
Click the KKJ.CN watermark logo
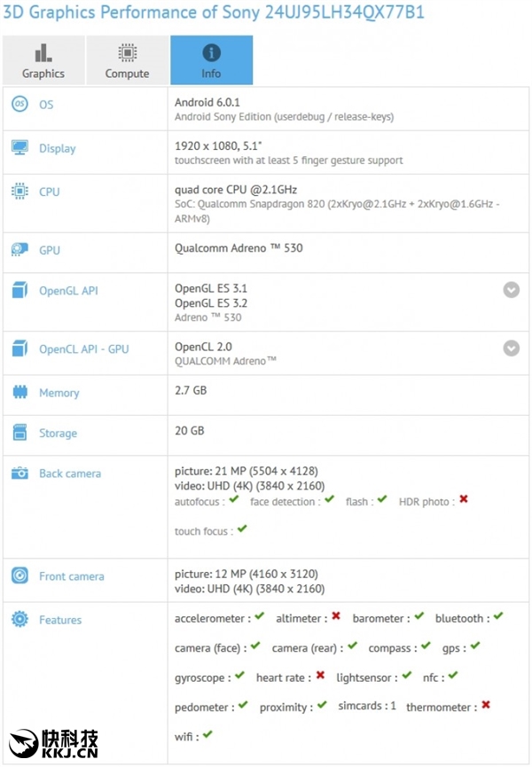pos(53,743)
